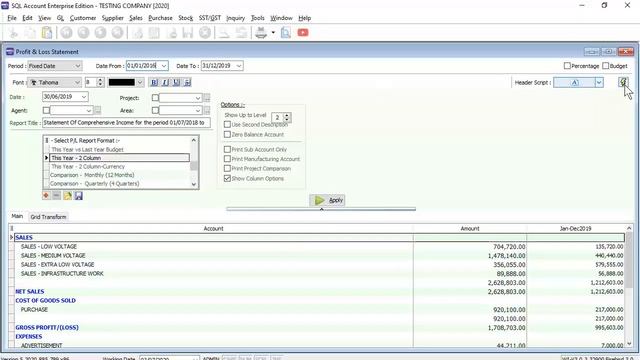Viewport: 640px width, 360px height.
Task: Click the greyed Cancel toolbar icon
Action: tap(205, 33)
